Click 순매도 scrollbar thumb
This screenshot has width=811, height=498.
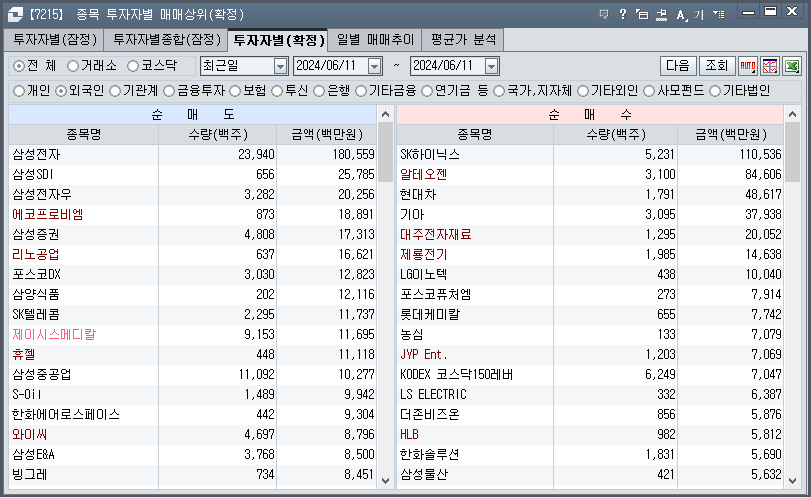click(x=385, y=152)
